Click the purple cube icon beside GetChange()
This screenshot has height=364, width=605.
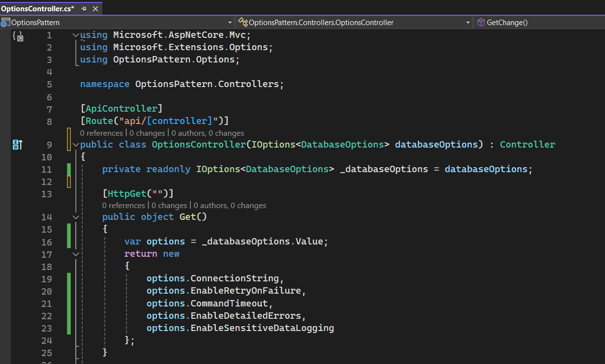point(481,22)
